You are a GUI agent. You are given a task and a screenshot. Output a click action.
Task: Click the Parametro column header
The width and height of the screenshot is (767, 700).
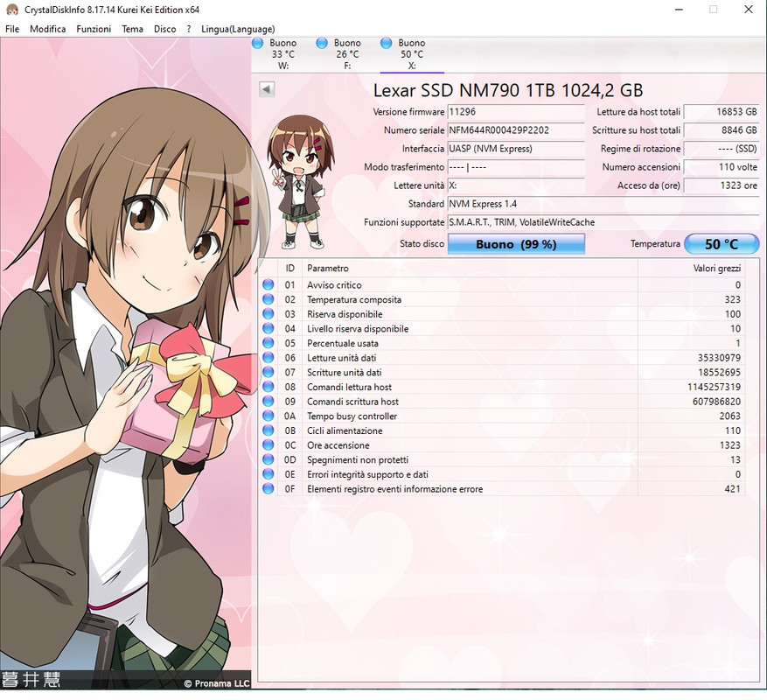coord(470,269)
